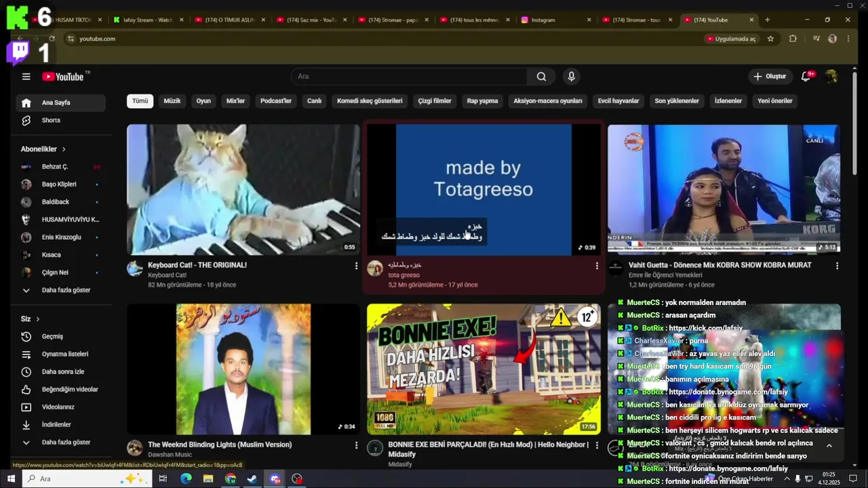Open Daha sonra izle list
Screen dimensions: 868x488
[61, 371]
